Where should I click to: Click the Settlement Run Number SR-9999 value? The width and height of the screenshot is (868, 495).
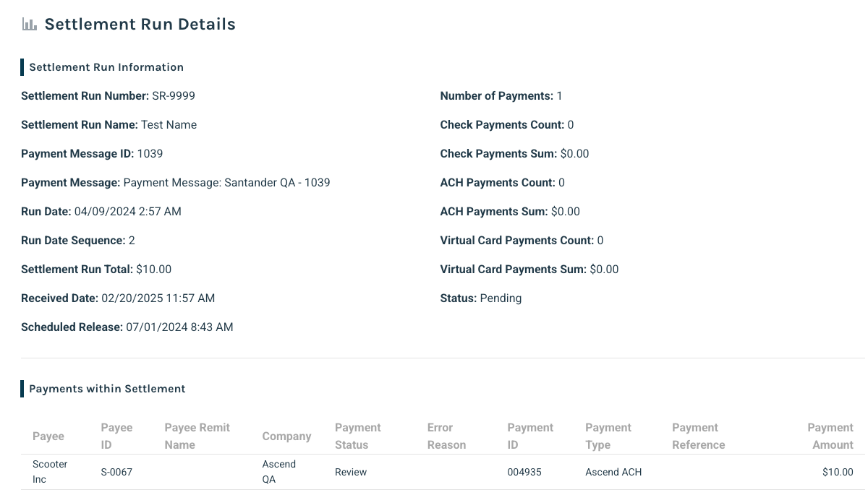pyautogui.click(x=174, y=96)
